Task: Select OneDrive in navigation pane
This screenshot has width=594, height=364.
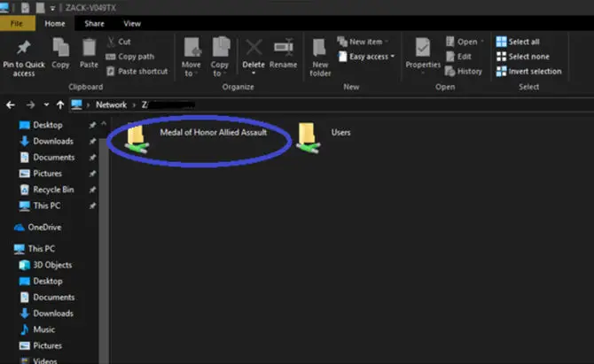Action: coord(37,228)
